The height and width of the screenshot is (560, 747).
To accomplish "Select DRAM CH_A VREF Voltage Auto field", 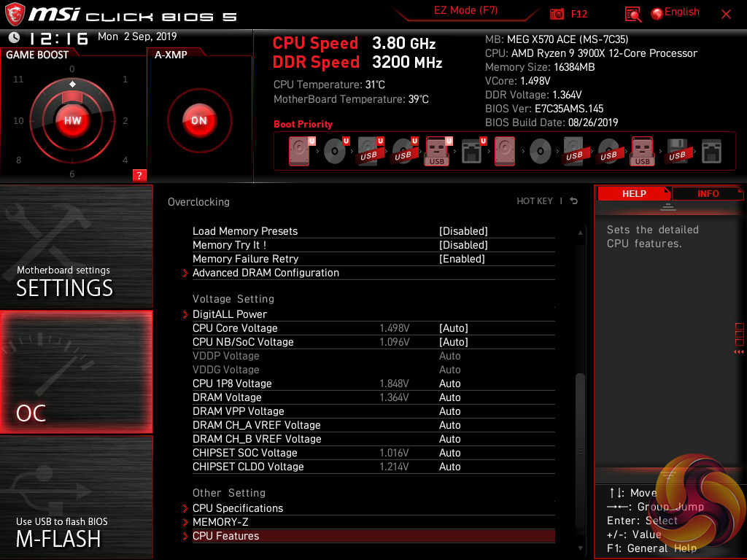I will point(449,425).
